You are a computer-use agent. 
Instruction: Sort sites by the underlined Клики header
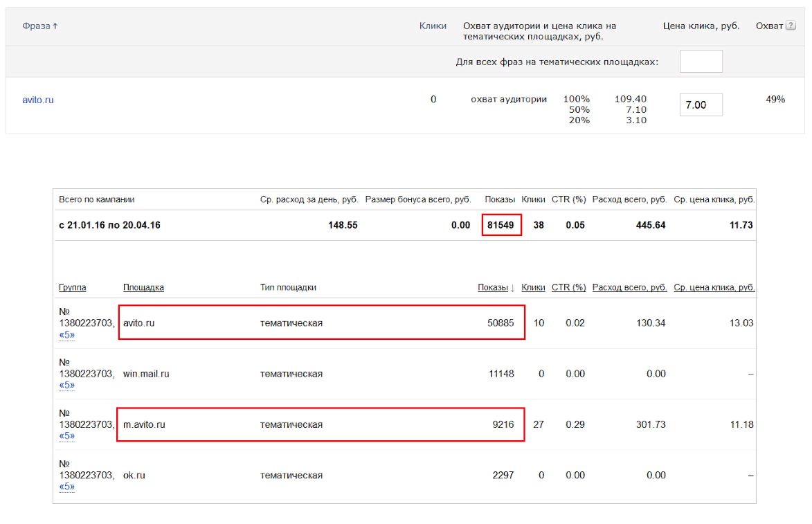(533, 287)
